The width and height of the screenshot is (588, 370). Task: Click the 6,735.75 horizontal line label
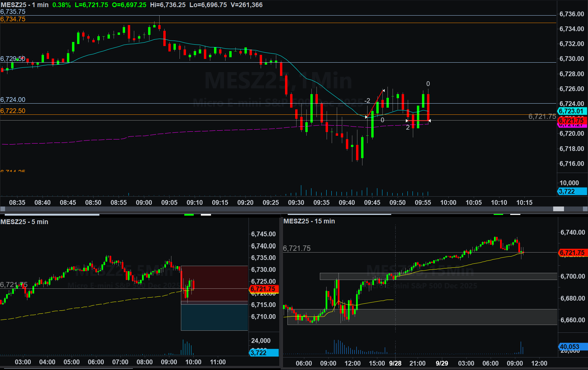coord(13,12)
